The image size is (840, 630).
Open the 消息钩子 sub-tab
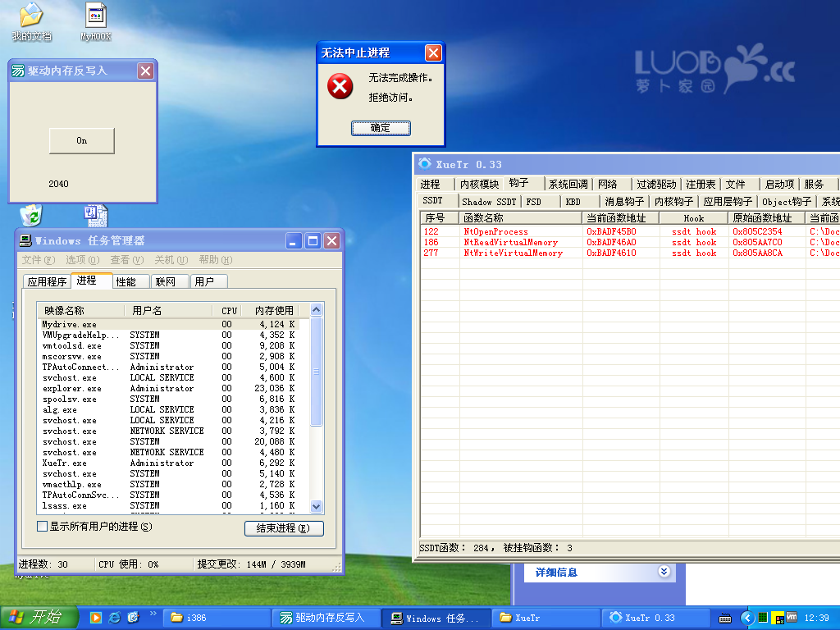coord(624,202)
